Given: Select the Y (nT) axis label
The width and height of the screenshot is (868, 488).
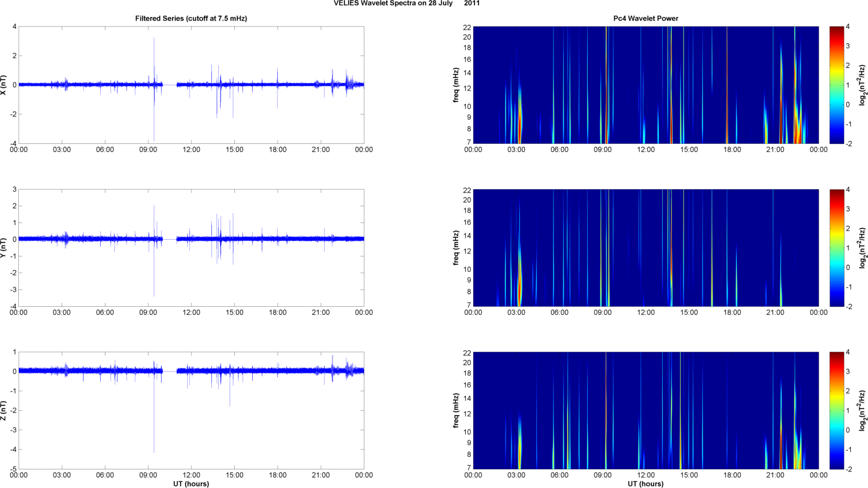Looking at the screenshot, I should [5, 248].
